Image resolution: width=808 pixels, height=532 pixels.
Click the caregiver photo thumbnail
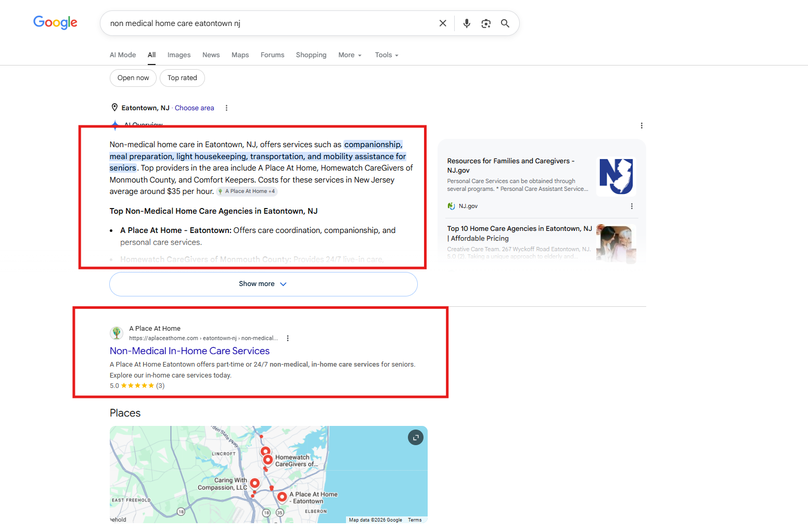click(x=616, y=244)
